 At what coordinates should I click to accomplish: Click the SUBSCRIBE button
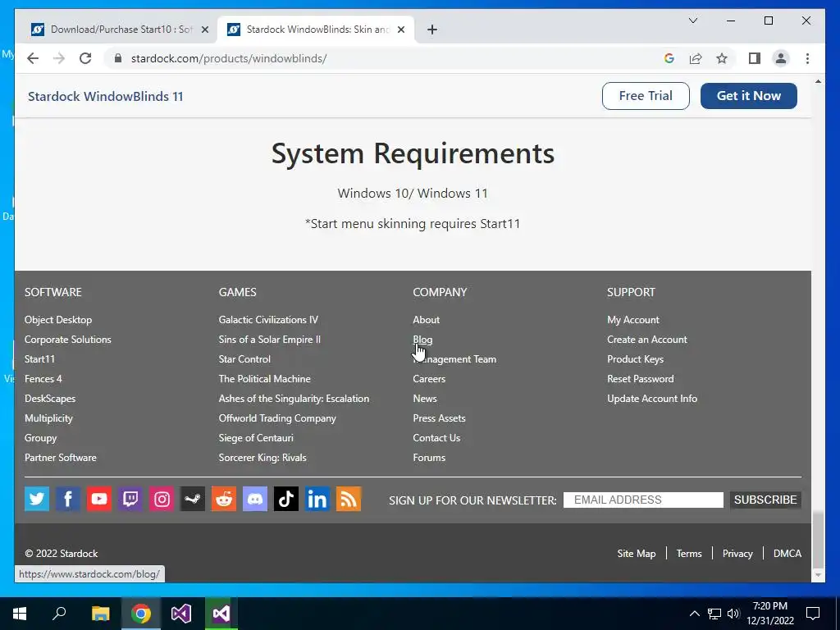pyautogui.click(x=765, y=500)
